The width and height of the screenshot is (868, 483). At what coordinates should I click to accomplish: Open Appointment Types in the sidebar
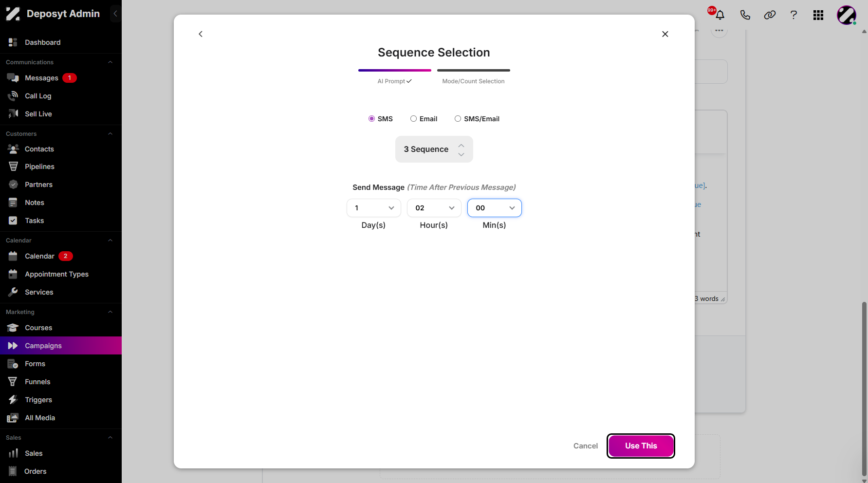point(61,274)
